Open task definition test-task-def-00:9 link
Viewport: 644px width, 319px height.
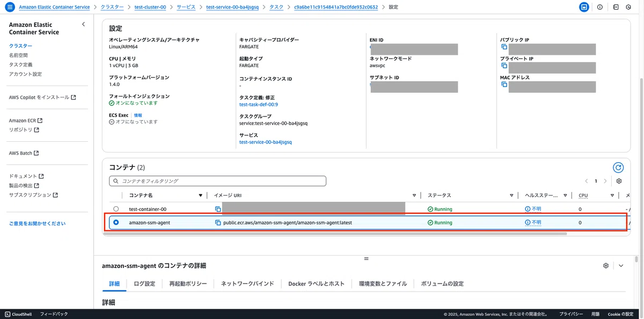[x=259, y=105]
